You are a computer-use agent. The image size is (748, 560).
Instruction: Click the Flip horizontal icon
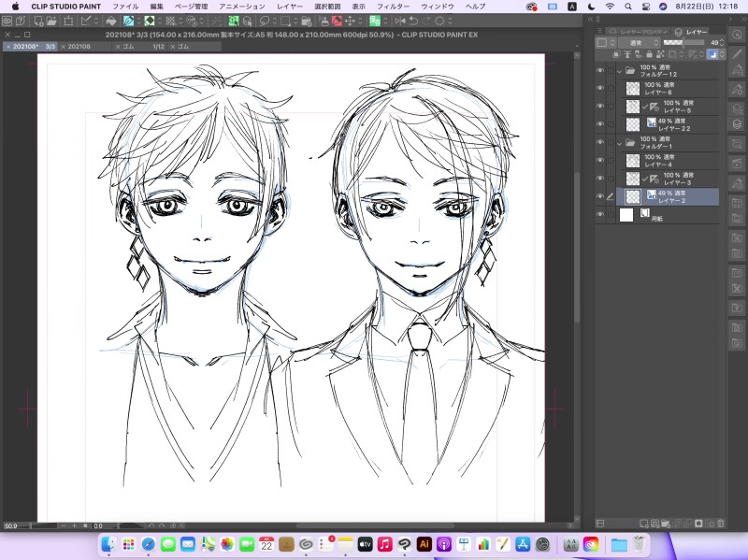coord(400,21)
